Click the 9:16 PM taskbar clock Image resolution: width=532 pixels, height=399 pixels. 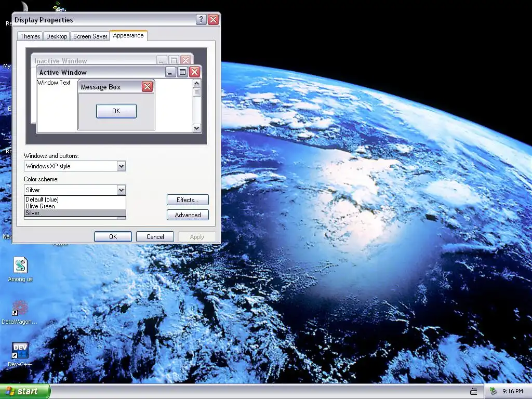[513, 391]
